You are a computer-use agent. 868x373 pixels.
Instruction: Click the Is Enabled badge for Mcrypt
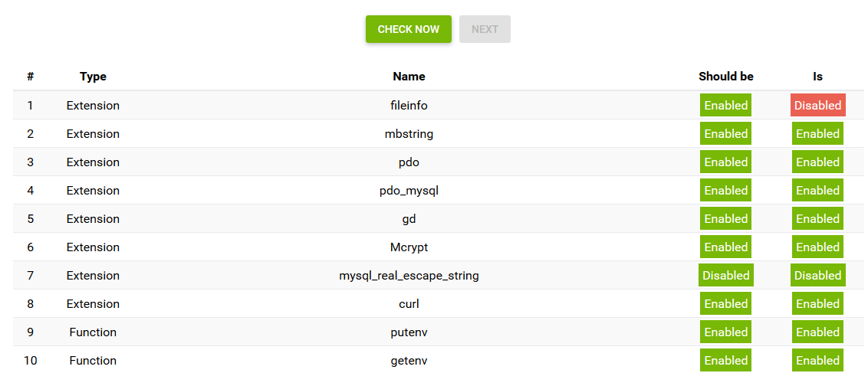click(x=817, y=247)
